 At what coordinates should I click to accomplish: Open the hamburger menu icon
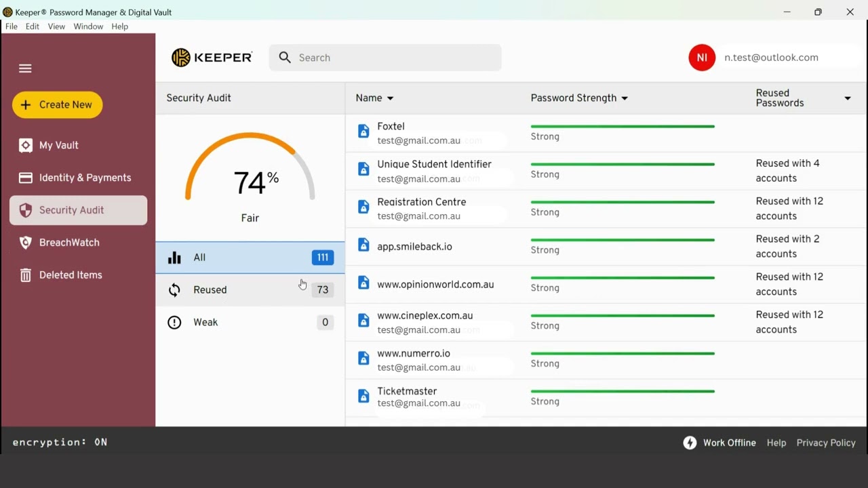coord(25,68)
